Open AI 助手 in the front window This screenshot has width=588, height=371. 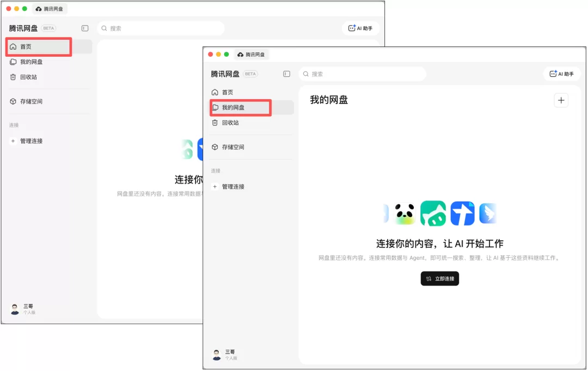coord(561,74)
